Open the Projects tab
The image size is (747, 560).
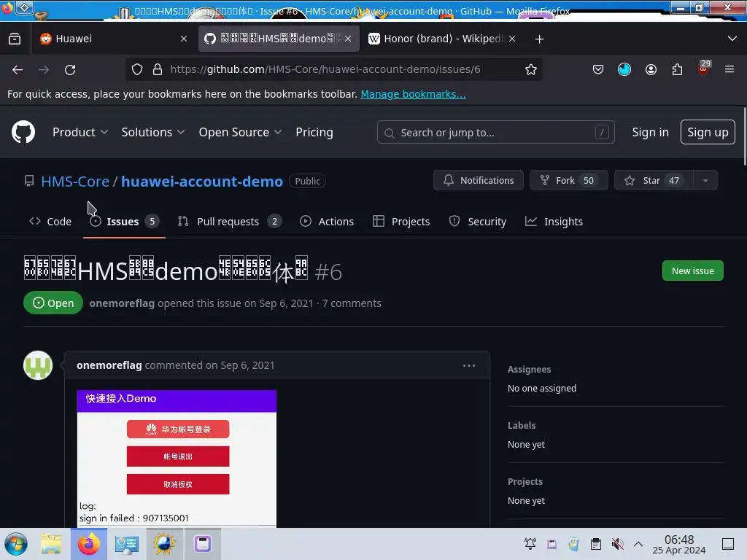pyautogui.click(x=401, y=222)
